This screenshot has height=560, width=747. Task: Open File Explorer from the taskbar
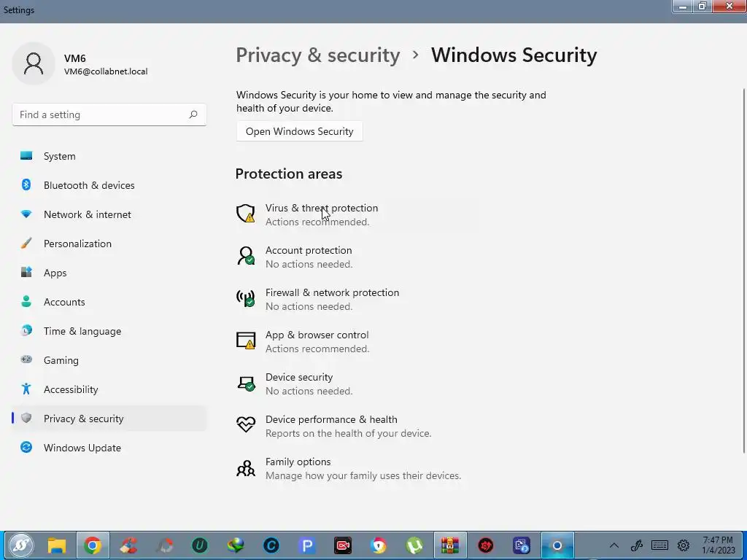[57, 545]
